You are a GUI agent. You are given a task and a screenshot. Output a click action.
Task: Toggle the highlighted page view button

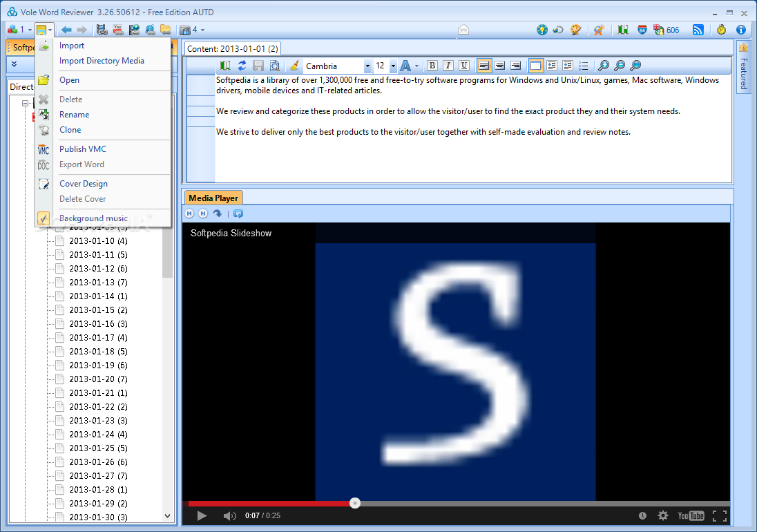tap(536, 66)
